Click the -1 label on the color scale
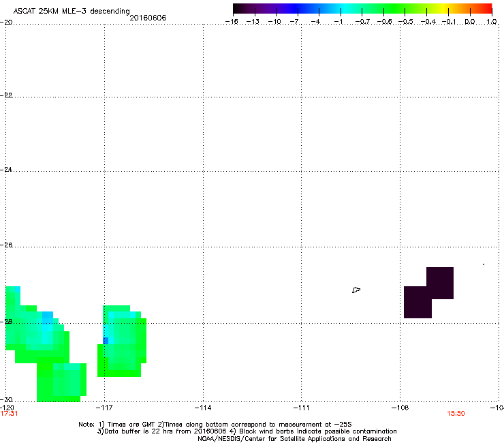This screenshot has height=443, width=504. pos(338,22)
